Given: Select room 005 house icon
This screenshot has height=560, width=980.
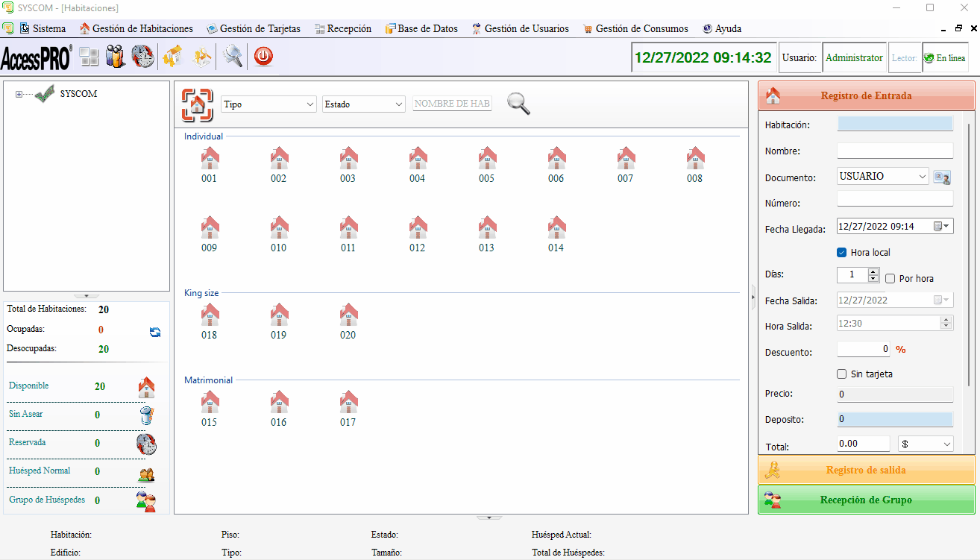Looking at the screenshot, I should [487, 159].
